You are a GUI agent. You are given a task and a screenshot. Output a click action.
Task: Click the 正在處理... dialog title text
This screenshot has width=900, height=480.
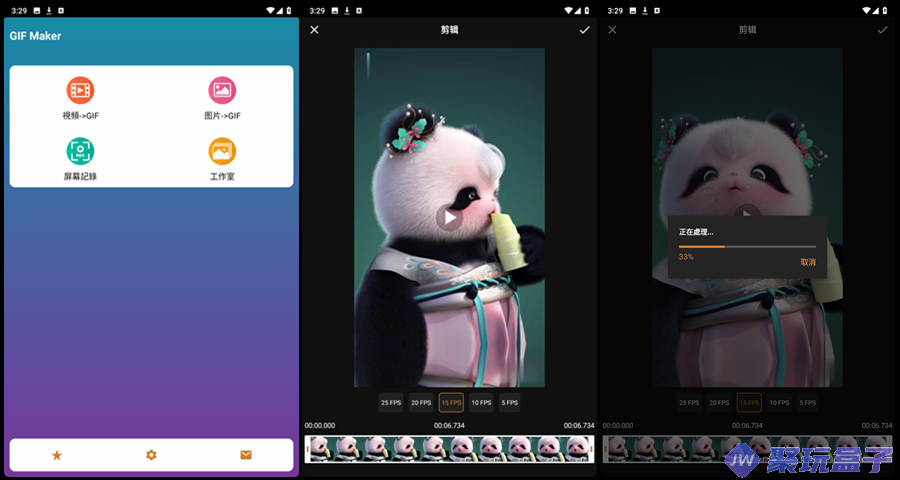pos(696,232)
